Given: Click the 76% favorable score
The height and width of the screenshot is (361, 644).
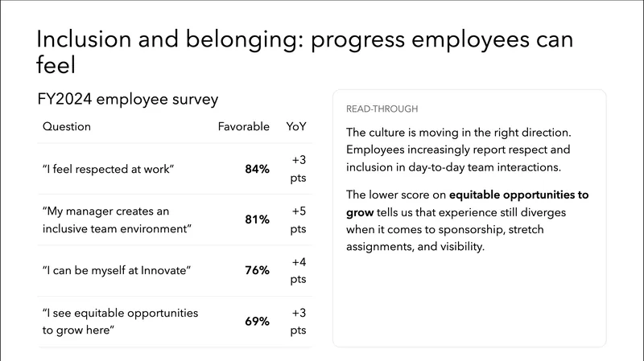Looking at the screenshot, I should tap(257, 270).
